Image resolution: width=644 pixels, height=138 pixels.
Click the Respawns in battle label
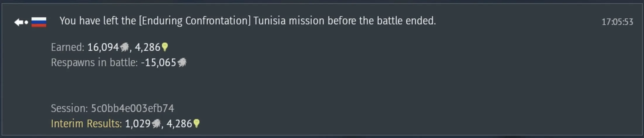pyautogui.click(x=94, y=63)
